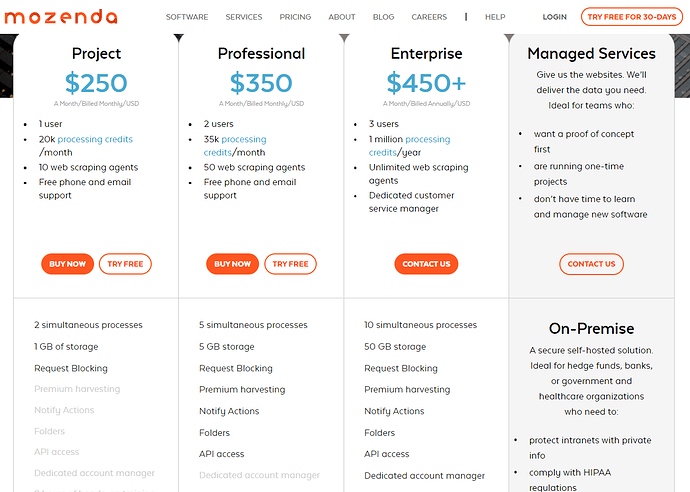Viewport: 690px width, 492px height.
Task: Click Try Free under Professional plan
Action: tap(290, 264)
